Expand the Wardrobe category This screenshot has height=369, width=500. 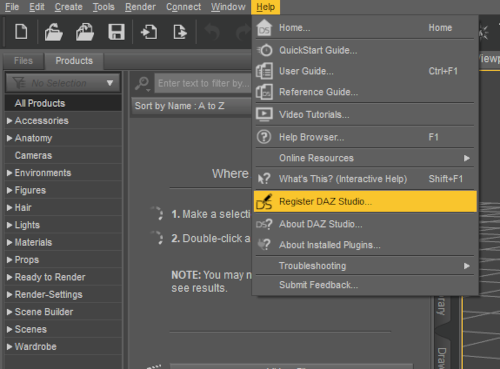(x=9, y=347)
